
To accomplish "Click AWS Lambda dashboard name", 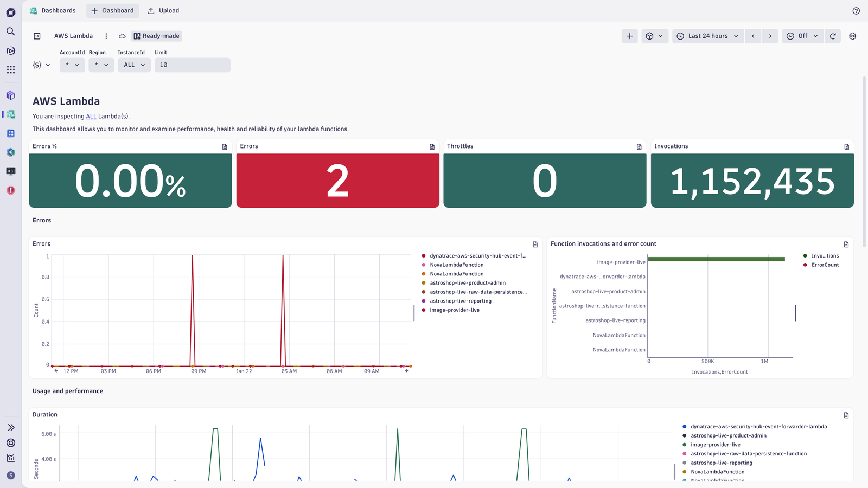I will click(x=73, y=36).
